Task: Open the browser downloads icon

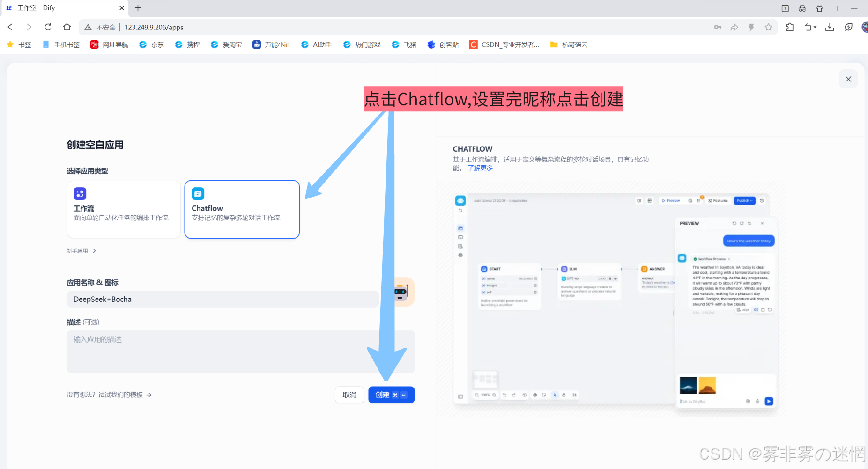Action: (830, 27)
